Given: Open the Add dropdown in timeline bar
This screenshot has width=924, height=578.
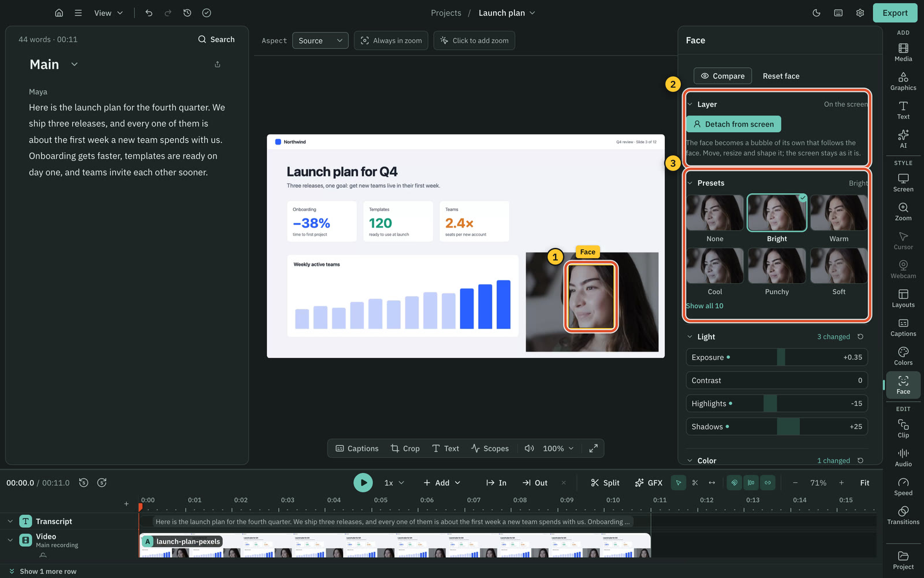Looking at the screenshot, I should pyautogui.click(x=442, y=483).
